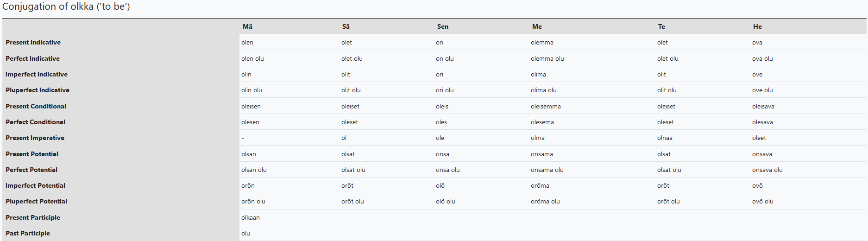The height and width of the screenshot is (241, 868).
Task: Select the 'Pluperfect Indicative' row label
Action: pos(38,90)
